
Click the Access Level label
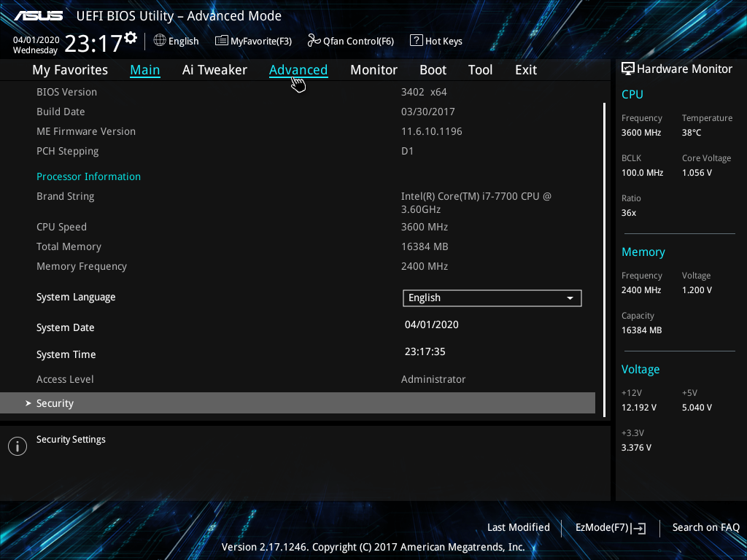click(65, 379)
